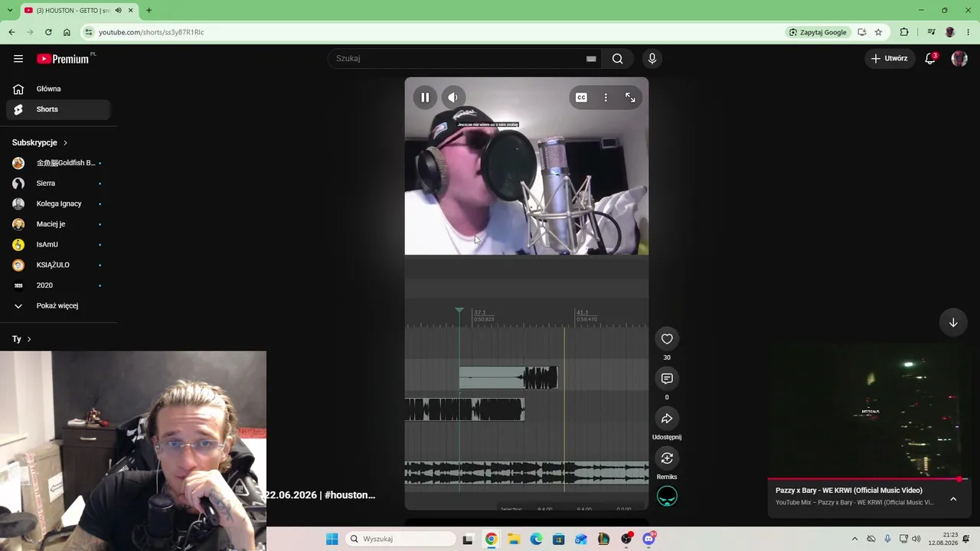This screenshot has height=551, width=980.
Task: Open File Explorer from the taskbar
Action: (x=513, y=539)
